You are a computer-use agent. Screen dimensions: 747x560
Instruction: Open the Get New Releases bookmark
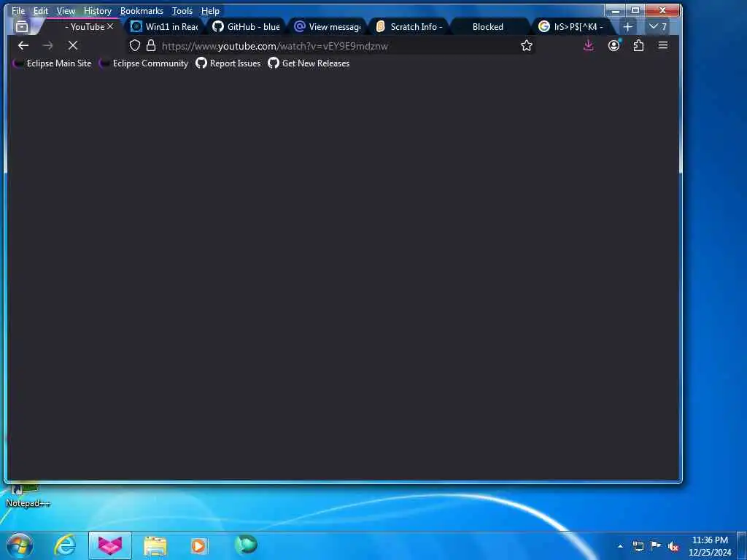pos(309,63)
